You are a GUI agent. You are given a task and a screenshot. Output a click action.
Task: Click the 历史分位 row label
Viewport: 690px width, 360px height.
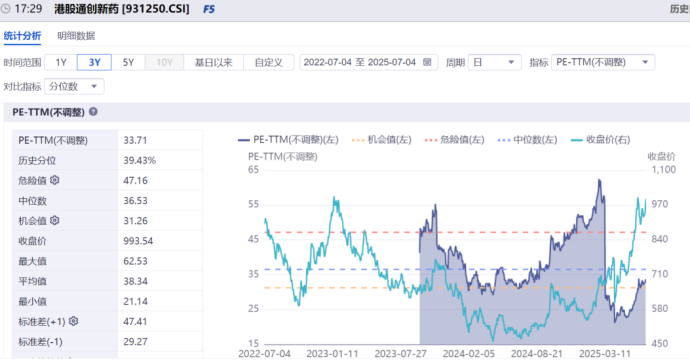[x=37, y=161]
